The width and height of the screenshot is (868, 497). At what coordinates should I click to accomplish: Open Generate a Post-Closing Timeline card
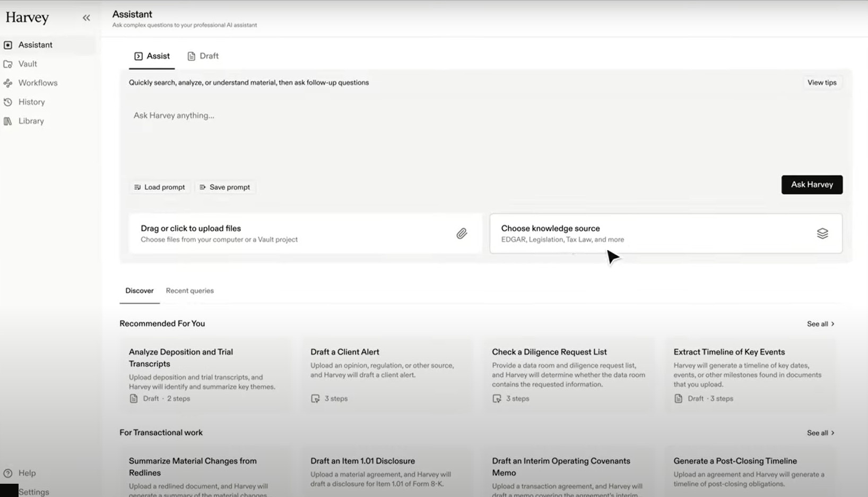pyautogui.click(x=750, y=473)
